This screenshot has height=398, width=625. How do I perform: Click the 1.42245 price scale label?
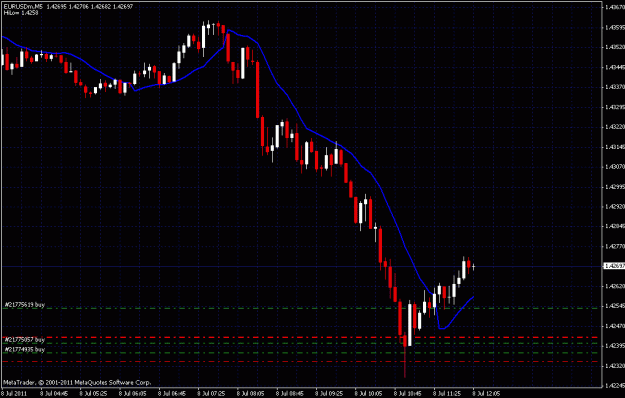[615, 385]
